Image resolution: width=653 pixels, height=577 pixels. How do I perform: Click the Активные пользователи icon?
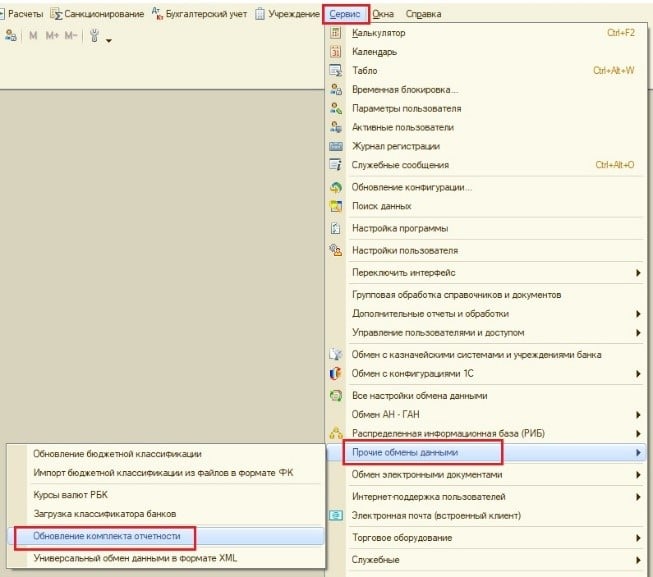(x=336, y=127)
